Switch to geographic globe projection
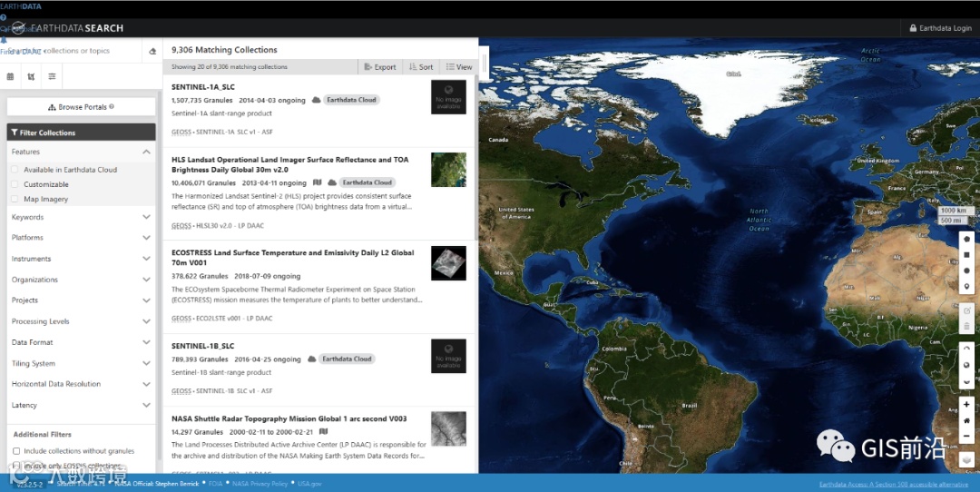This screenshot has width=980, height=492. point(967,365)
